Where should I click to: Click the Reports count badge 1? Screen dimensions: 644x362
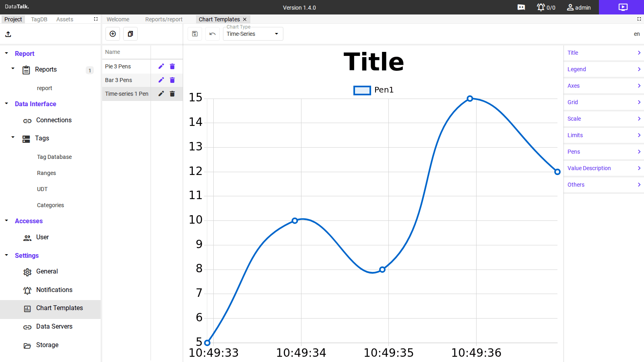point(90,70)
